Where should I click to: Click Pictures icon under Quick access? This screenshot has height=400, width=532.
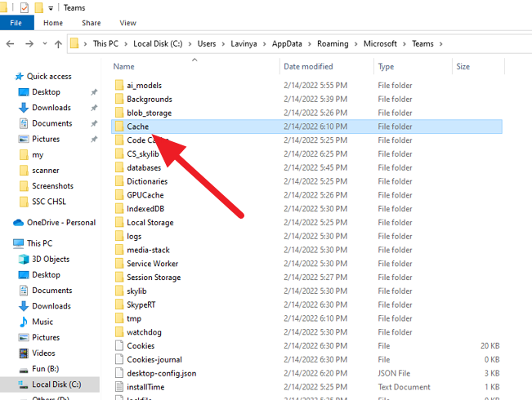(x=24, y=139)
